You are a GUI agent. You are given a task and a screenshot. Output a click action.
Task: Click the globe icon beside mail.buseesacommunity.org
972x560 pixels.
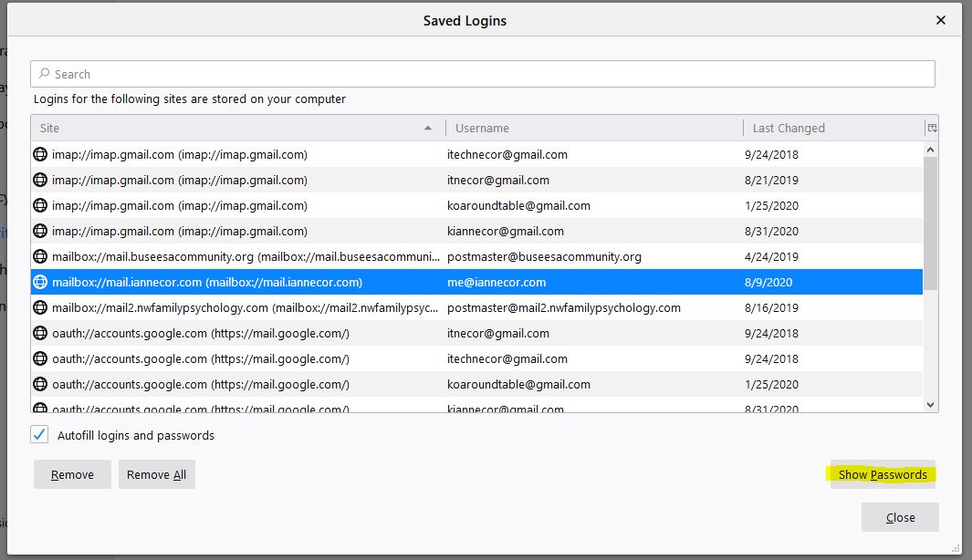pos(40,256)
